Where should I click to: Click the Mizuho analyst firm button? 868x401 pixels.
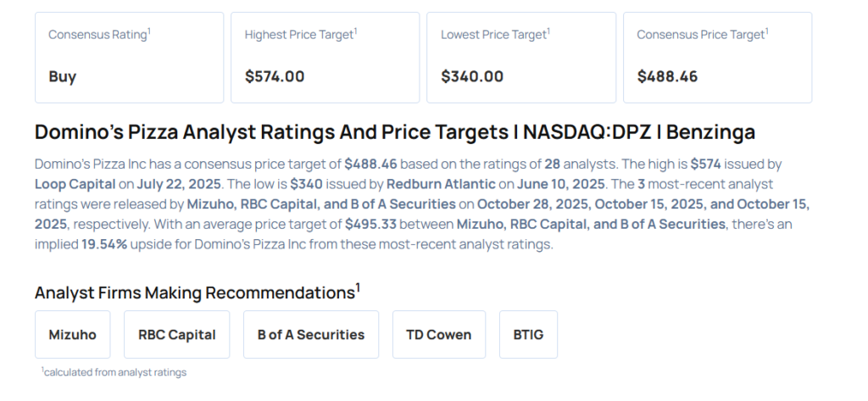point(72,334)
